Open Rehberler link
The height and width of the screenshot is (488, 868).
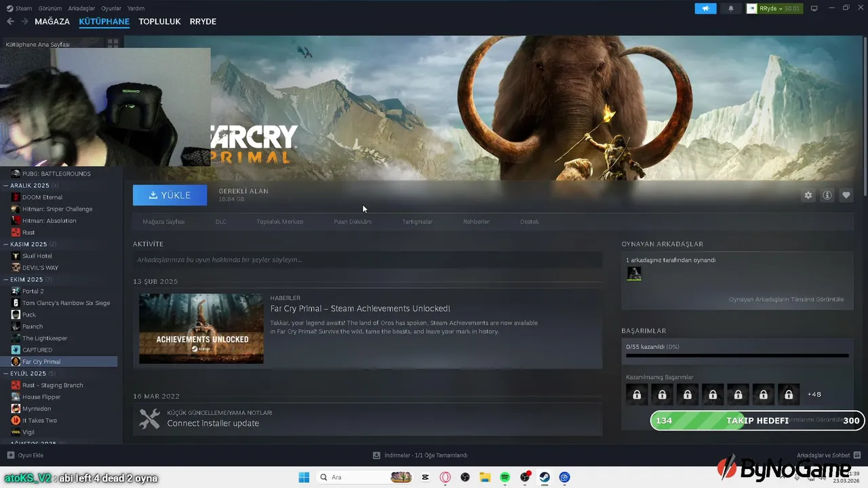[x=476, y=222]
